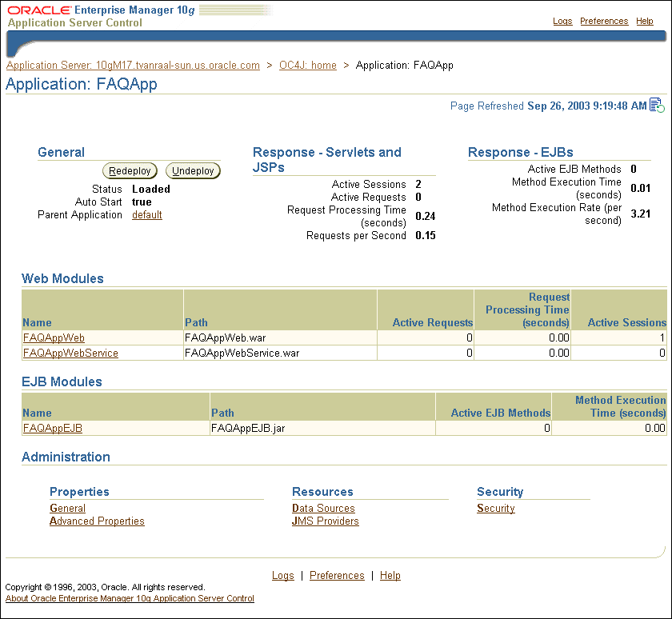
Task: Navigate to OC4J: home breadcrumb
Action: click(308, 65)
